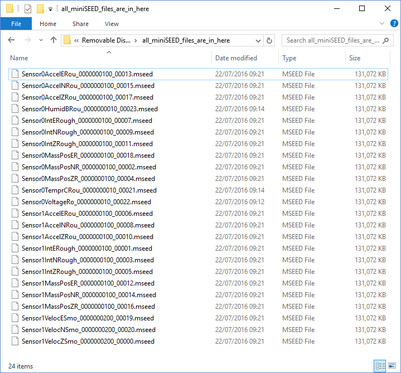401x373 pixels.
Task: Select file Sensor1VelocZSmo_0000000200_00000.mseed
Action: click(198, 341)
